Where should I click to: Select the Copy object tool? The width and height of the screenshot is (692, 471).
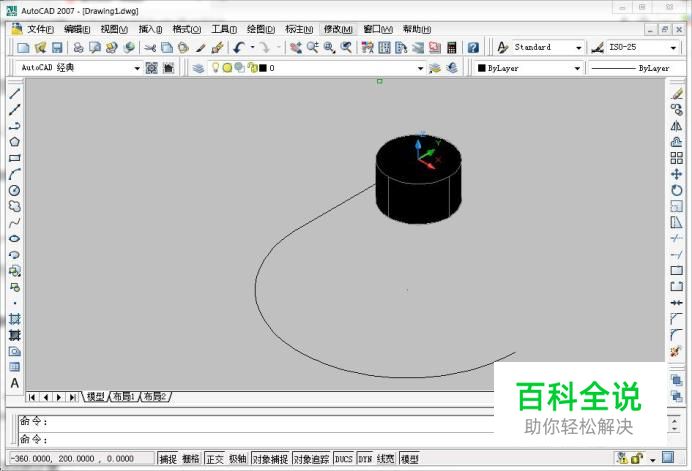click(x=677, y=109)
